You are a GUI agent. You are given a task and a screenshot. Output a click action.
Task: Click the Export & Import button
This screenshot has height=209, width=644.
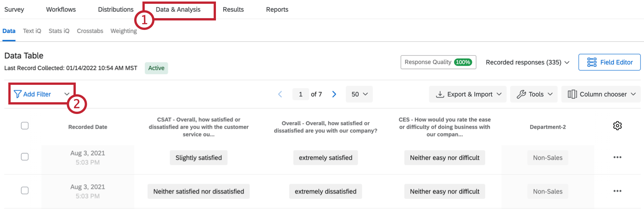(x=469, y=94)
